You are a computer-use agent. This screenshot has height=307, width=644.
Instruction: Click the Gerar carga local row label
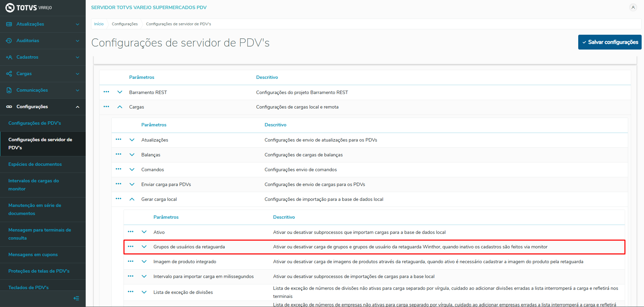(159, 199)
